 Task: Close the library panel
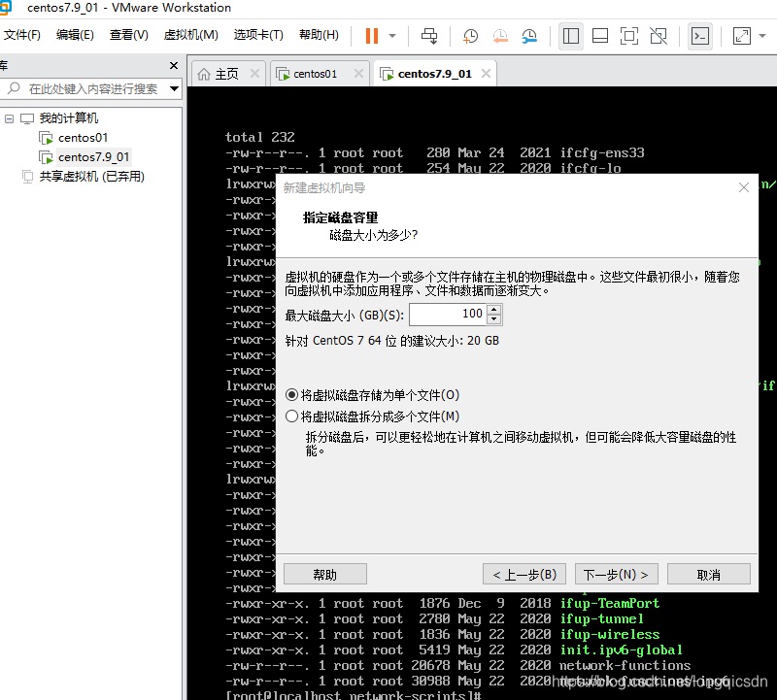pos(174,65)
